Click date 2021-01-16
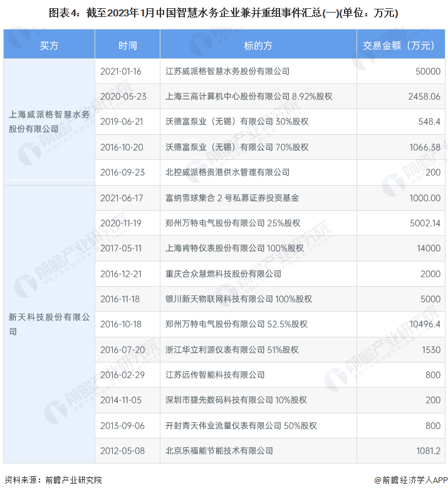 pyautogui.click(x=121, y=72)
